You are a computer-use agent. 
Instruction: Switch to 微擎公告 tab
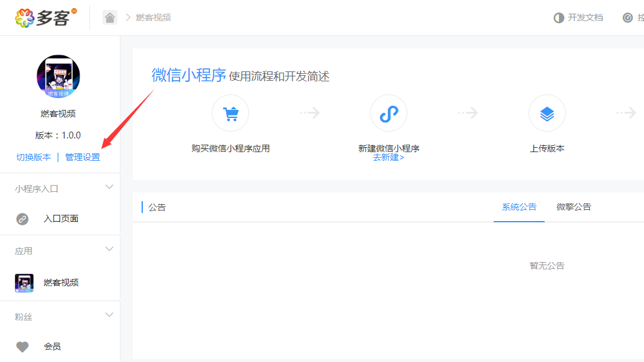click(x=574, y=207)
